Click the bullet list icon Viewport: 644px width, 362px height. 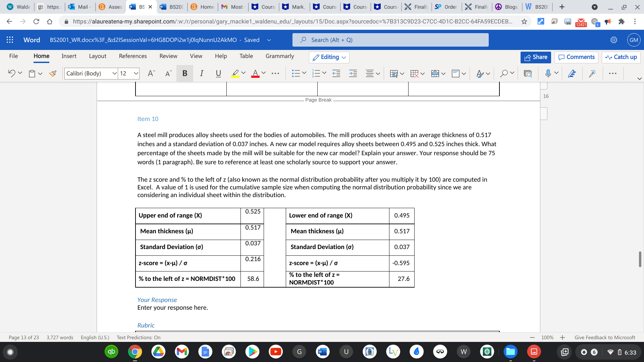[296, 73]
